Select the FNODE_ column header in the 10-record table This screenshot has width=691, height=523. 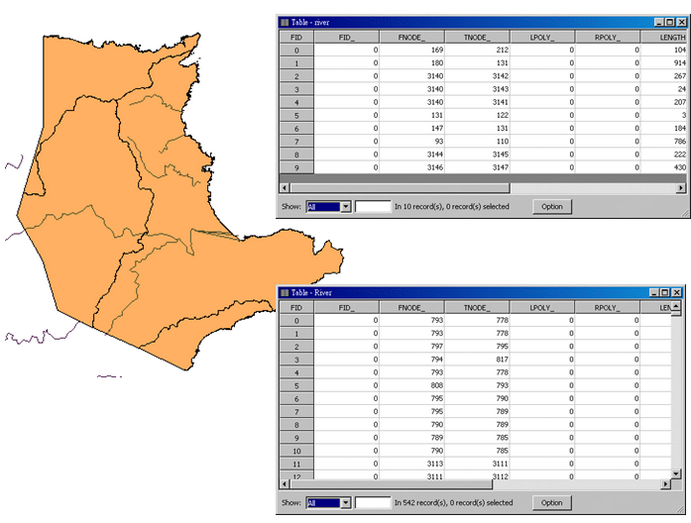[411, 36]
